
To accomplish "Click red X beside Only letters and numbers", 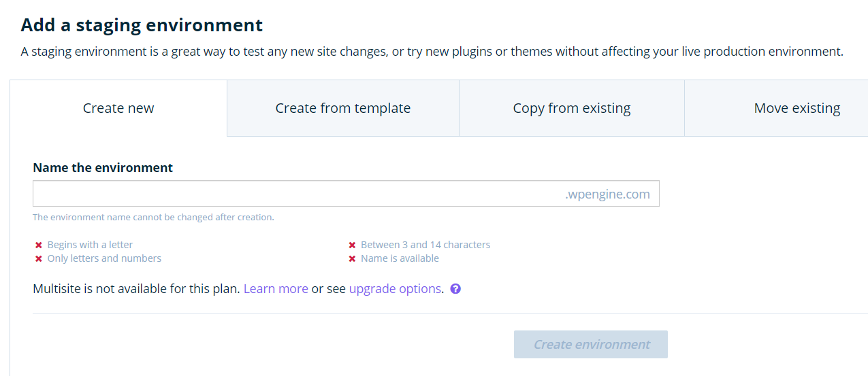I will point(39,258).
